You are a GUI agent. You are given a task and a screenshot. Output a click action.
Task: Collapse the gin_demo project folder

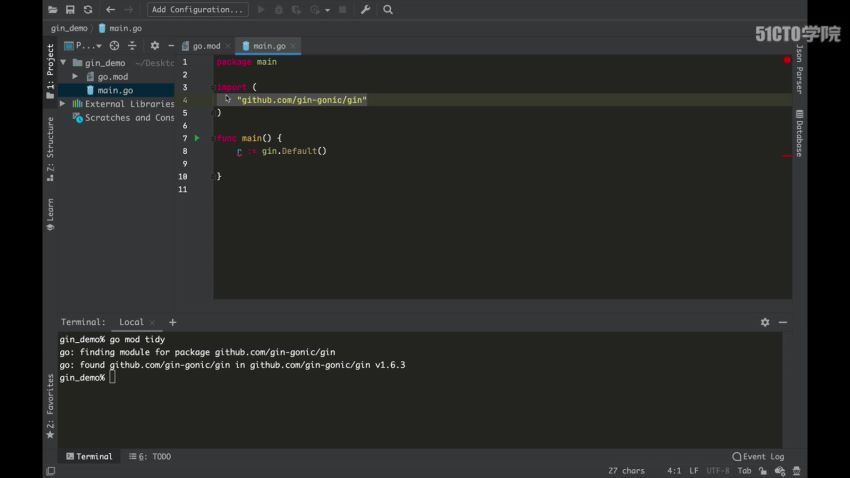63,63
